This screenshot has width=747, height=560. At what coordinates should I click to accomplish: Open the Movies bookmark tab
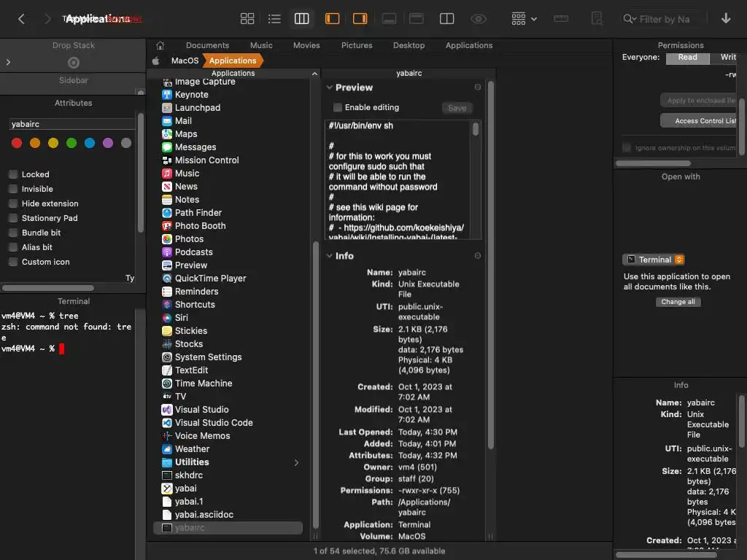click(x=306, y=46)
